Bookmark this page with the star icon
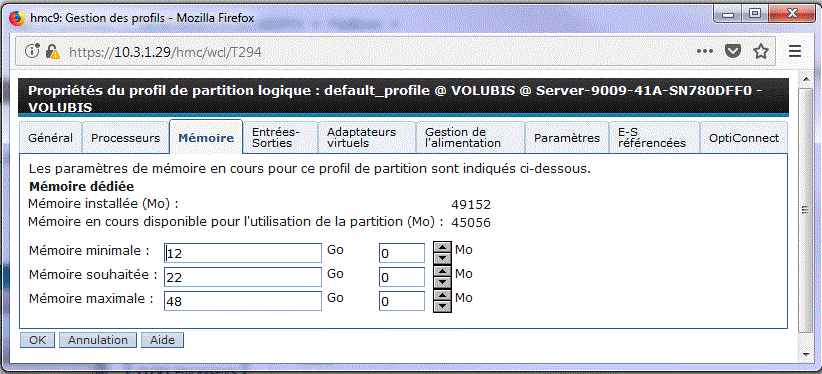Screen dimensions: 822x374 pyautogui.click(x=760, y=51)
